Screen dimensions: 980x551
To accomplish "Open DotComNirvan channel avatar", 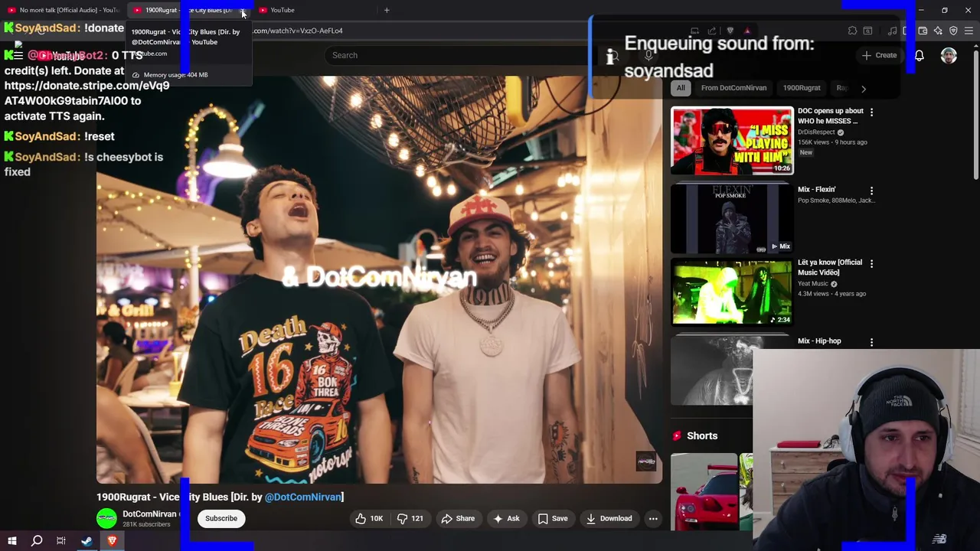I will coord(106,518).
